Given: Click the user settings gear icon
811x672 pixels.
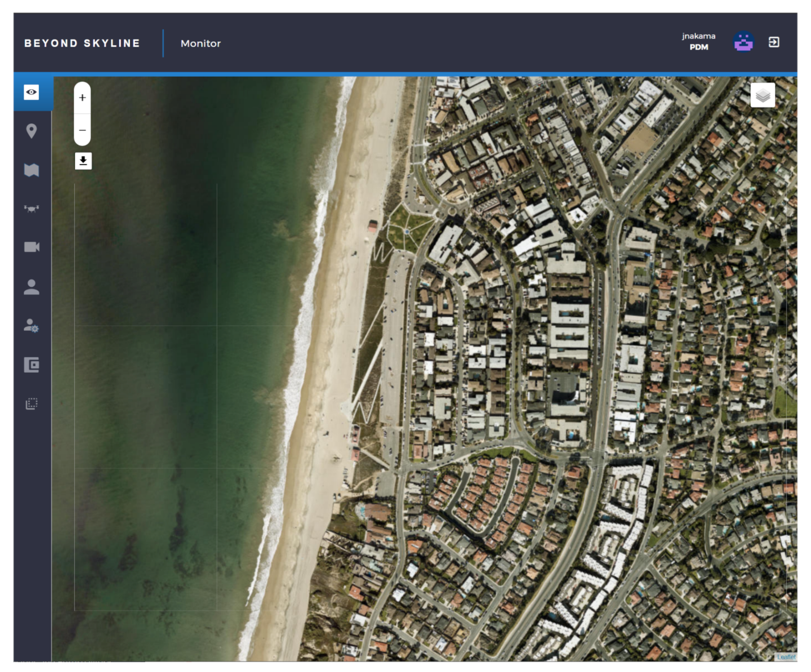Looking at the screenshot, I should pos(32,325).
